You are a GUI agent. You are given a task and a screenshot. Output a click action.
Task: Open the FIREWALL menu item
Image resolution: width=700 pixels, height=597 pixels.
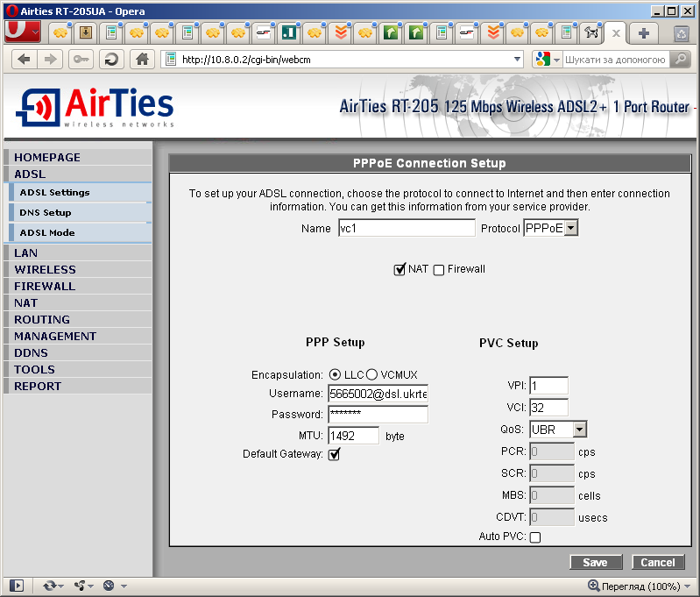(x=78, y=286)
